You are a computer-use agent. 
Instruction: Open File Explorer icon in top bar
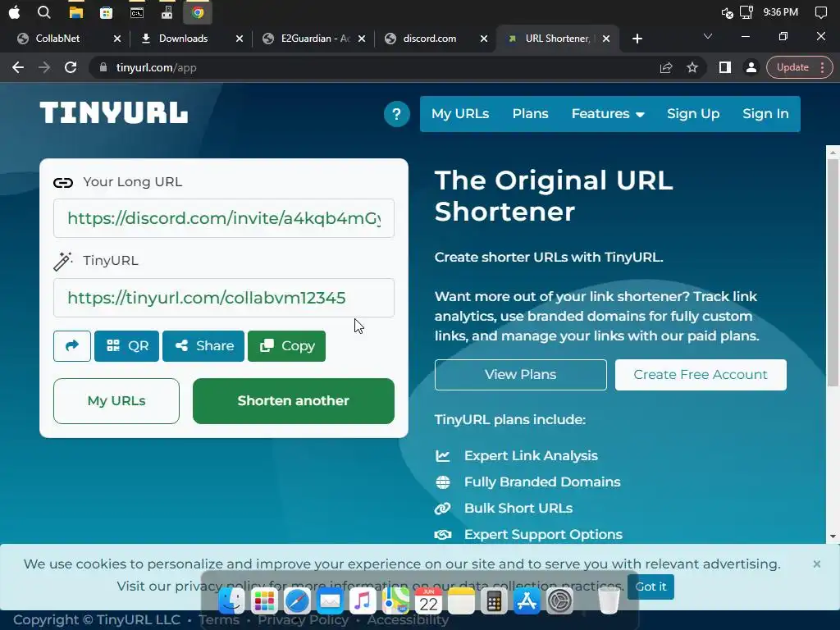76,12
